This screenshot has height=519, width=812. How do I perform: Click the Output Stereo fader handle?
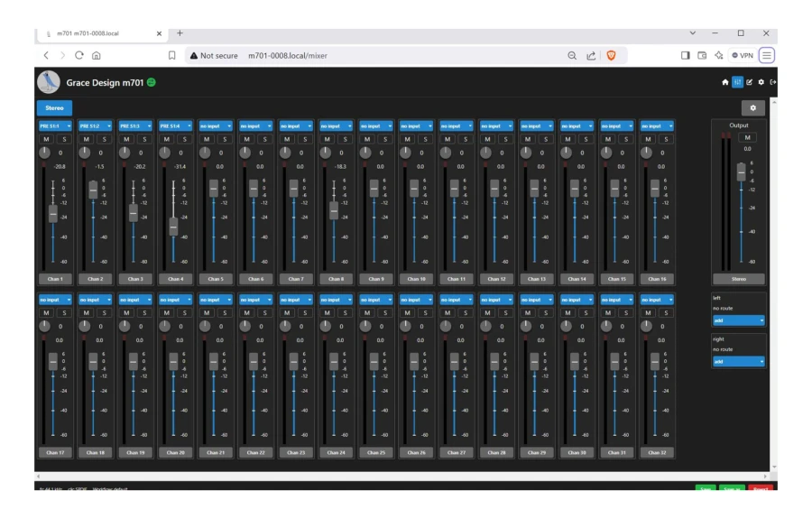741,171
